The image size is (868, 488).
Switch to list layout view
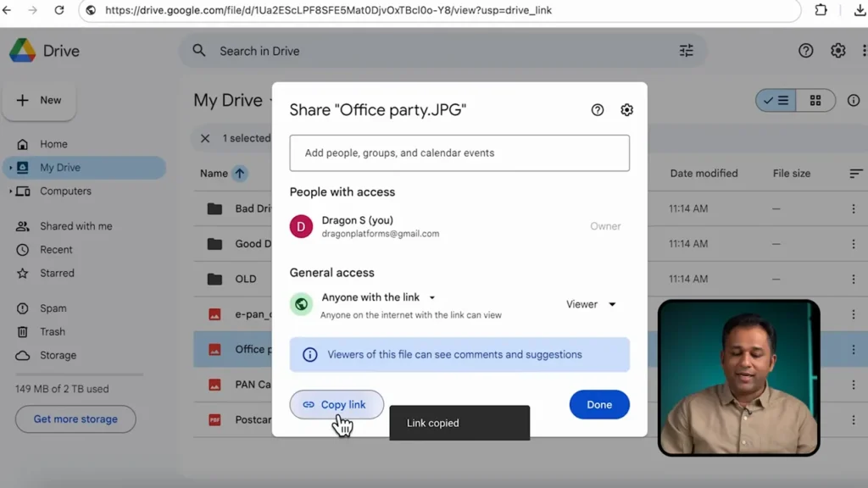(776, 101)
